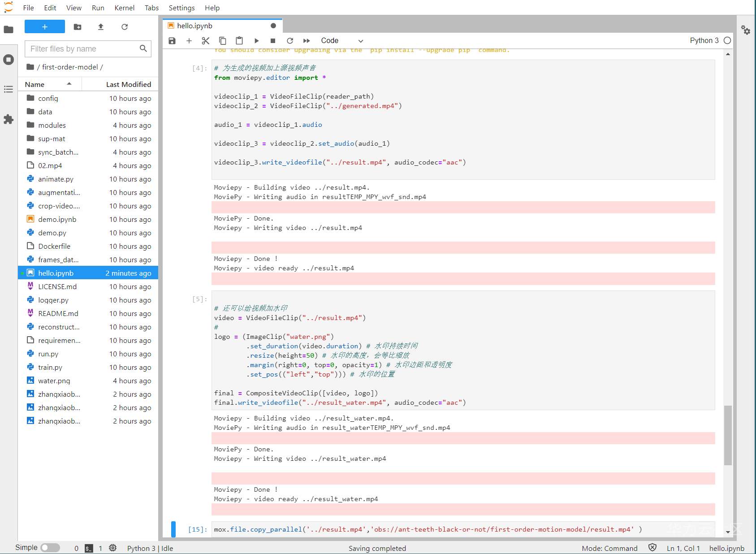The height and width of the screenshot is (554, 756).
Task: Toggle the Simple interface mode switch
Action: tap(50, 548)
